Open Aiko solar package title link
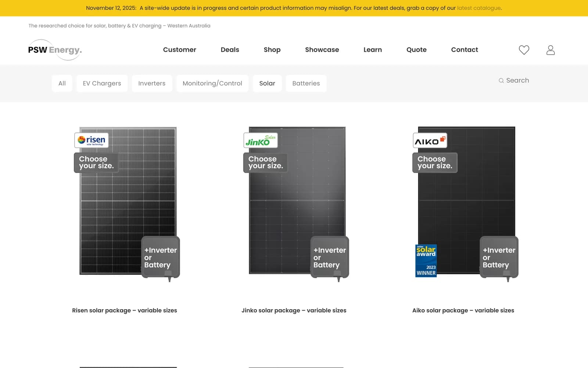The height and width of the screenshot is (368, 588). [463, 311]
